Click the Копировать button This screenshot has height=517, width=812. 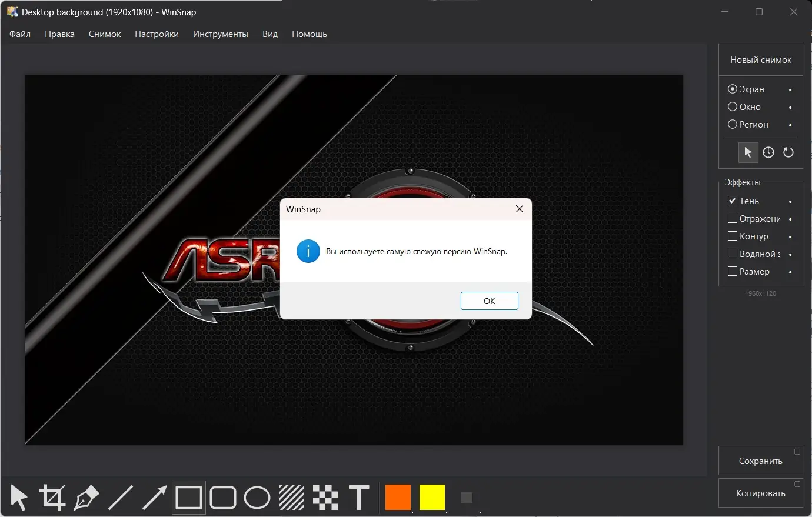click(x=761, y=493)
